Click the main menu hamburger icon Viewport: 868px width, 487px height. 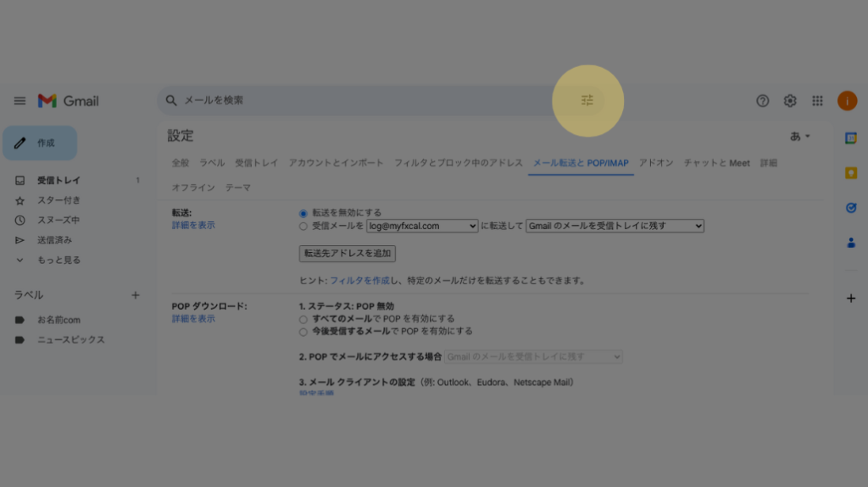coord(19,101)
